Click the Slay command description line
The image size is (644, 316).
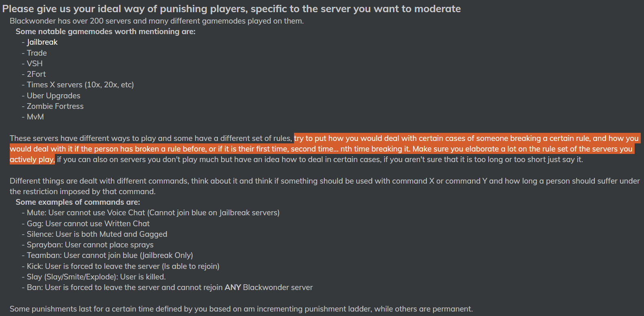tap(94, 277)
